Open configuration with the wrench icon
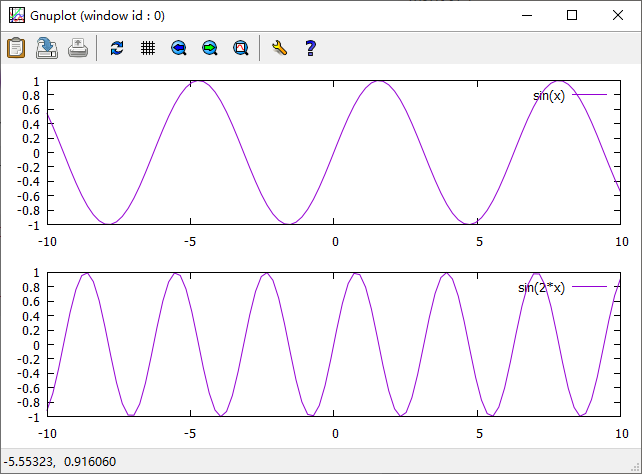The height and width of the screenshot is (474, 642). [x=280, y=48]
